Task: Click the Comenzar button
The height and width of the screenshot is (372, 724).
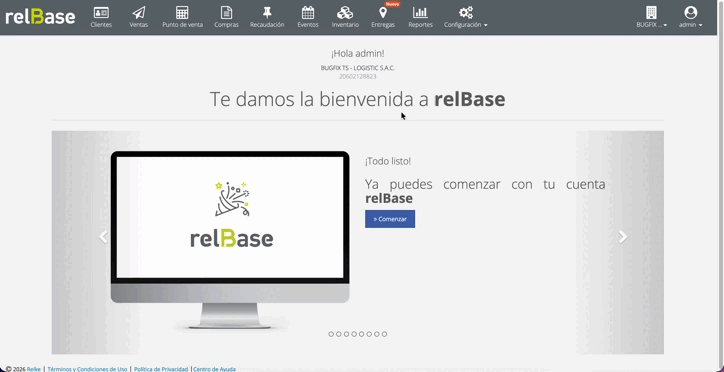Action: point(390,219)
